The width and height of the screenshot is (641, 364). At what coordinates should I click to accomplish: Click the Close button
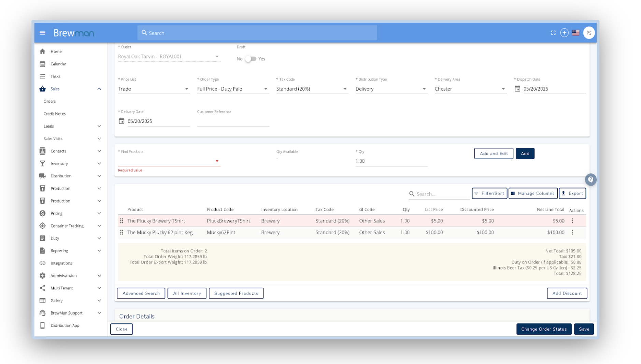coord(122,329)
